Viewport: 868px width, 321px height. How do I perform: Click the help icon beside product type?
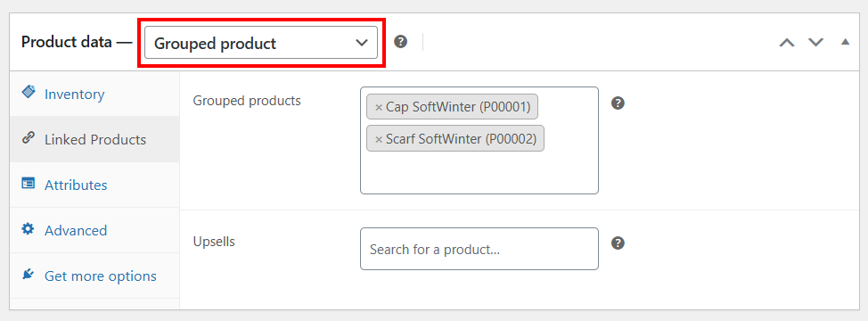[401, 42]
